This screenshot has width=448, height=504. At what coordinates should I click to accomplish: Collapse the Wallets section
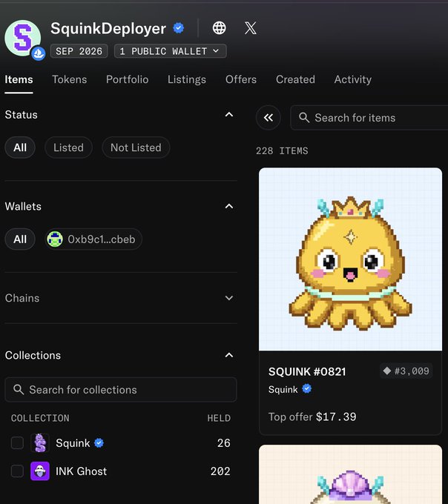(229, 206)
